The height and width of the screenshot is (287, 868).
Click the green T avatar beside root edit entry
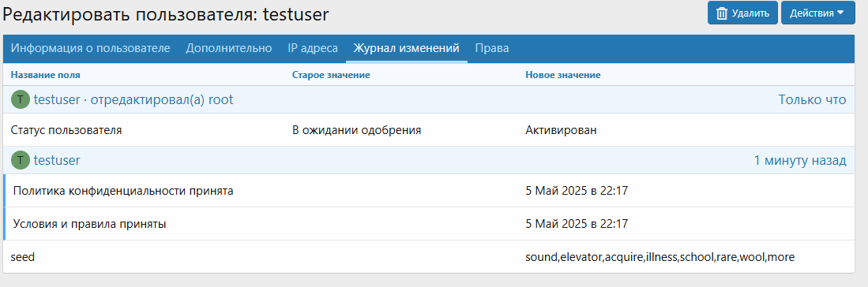[20, 99]
